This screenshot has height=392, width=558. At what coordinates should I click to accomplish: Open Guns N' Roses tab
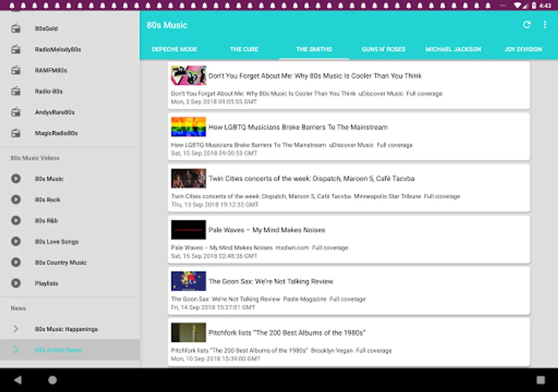(384, 49)
